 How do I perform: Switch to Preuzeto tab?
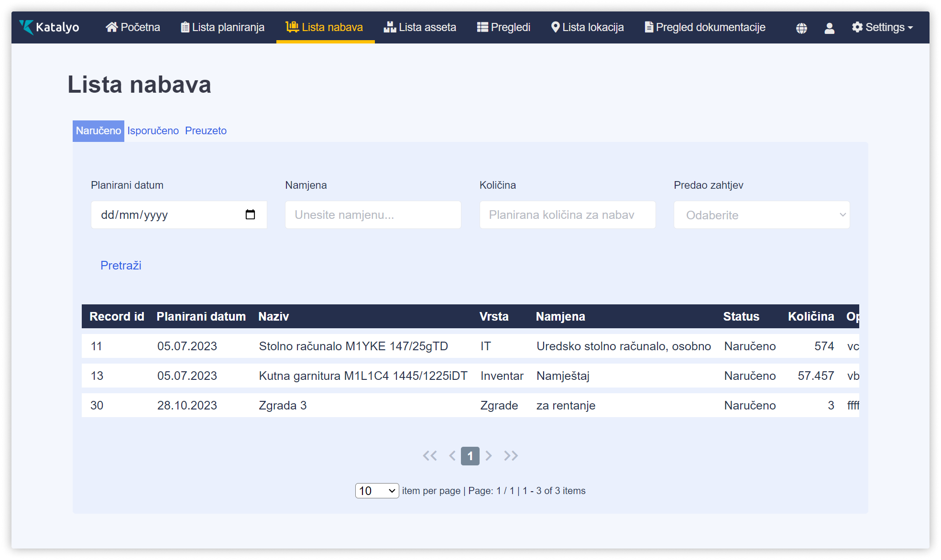[206, 131]
